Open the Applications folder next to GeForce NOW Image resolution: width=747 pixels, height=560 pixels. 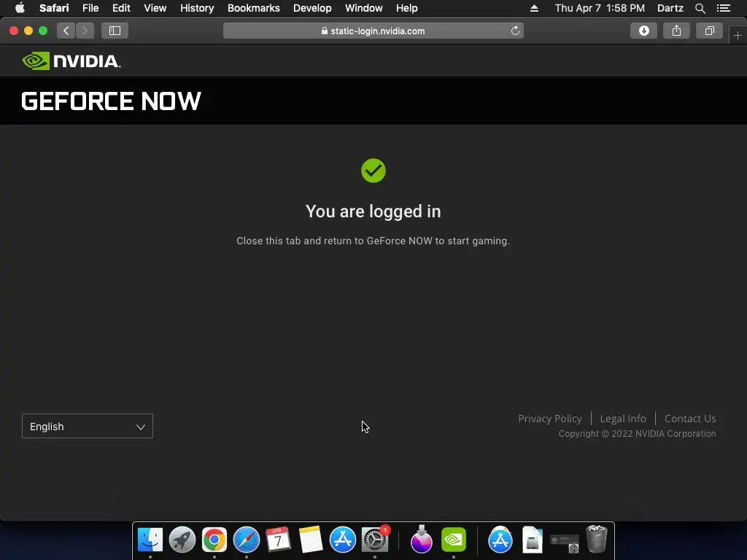500,540
